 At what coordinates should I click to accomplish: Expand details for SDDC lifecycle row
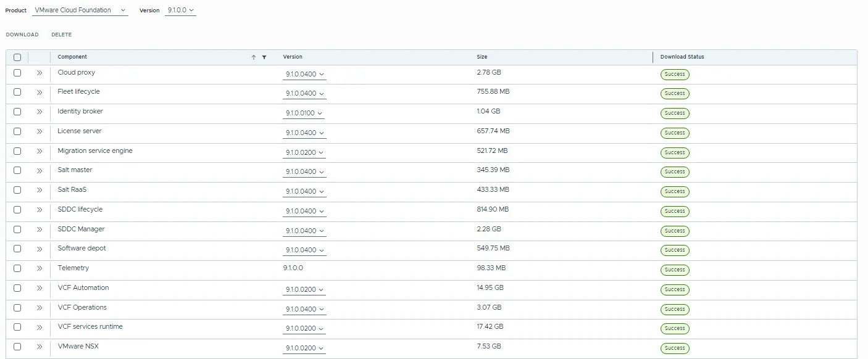pos(40,210)
